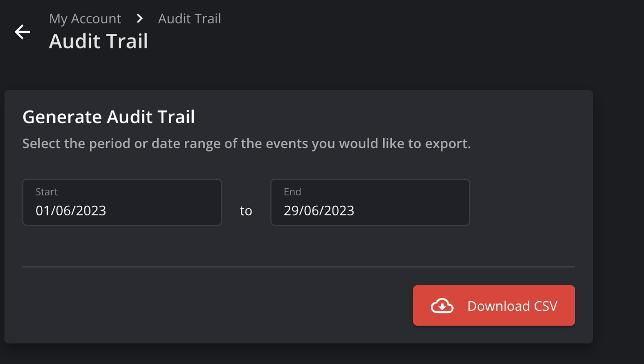
Task: Select the Audit Trail breadcrumb item
Action: (189, 19)
